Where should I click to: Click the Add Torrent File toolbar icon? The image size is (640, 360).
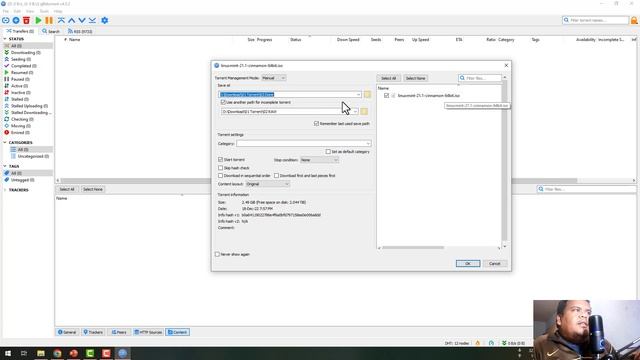pyautogui.click(x=16, y=20)
